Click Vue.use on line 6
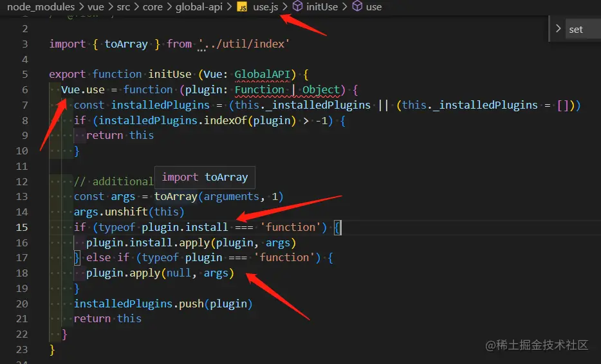 83,89
